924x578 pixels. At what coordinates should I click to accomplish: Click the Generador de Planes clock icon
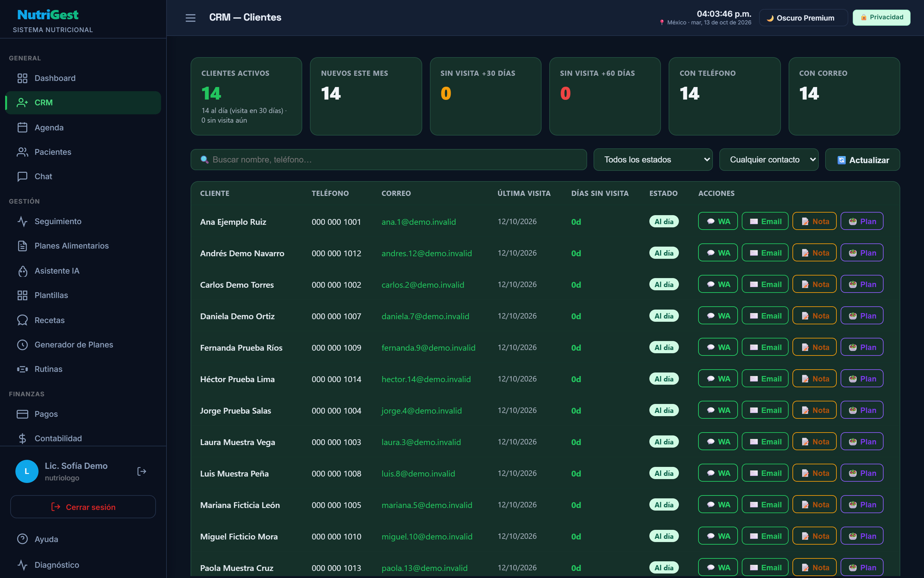pyautogui.click(x=22, y=345)
